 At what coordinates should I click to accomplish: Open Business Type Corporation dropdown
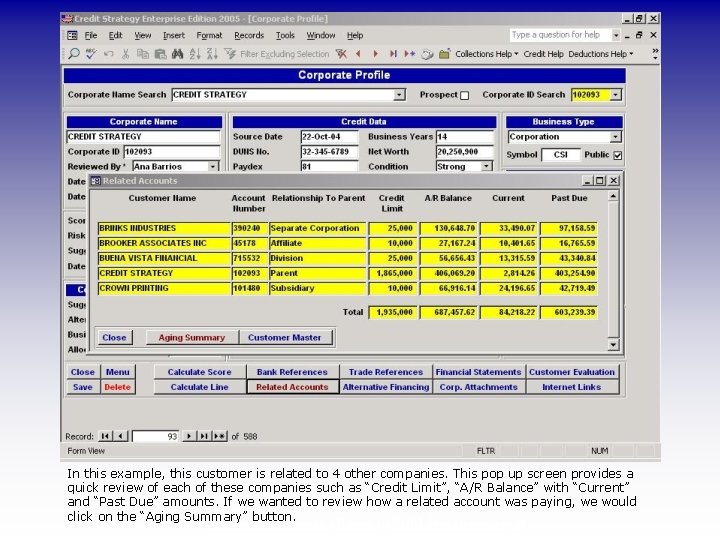click(615, 137)
